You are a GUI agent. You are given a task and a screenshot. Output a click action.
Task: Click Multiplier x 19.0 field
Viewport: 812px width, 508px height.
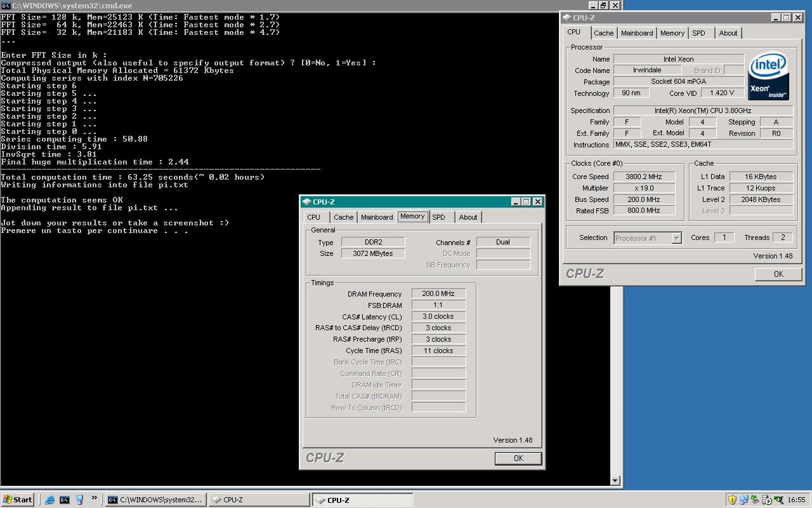(x=645, y=188)
